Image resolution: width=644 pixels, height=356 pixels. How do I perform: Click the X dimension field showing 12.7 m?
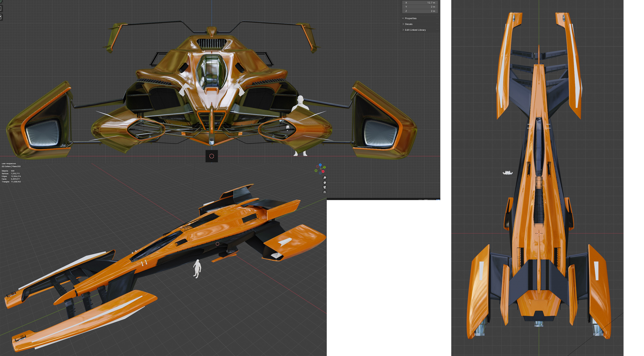click(420, 3)
